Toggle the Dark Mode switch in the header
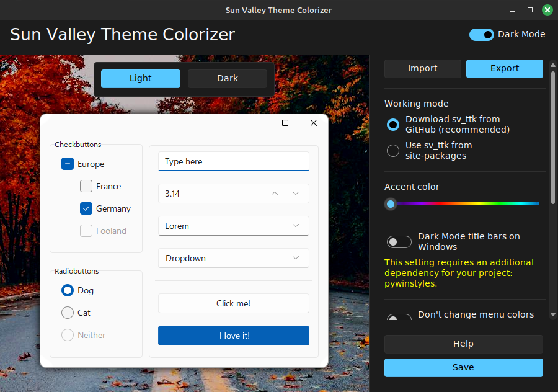 482,35
